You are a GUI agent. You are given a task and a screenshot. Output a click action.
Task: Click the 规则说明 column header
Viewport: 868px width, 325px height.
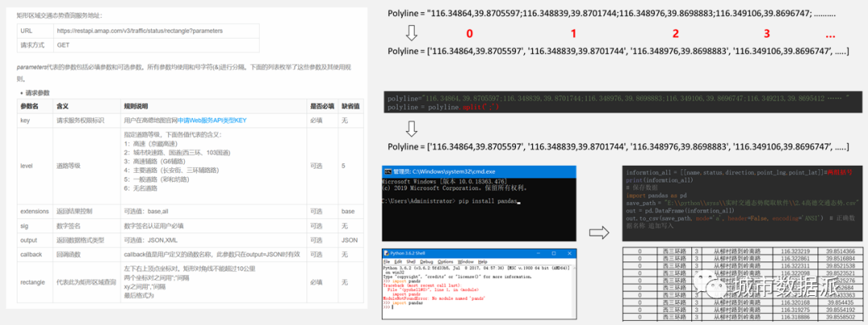(214, 105)
